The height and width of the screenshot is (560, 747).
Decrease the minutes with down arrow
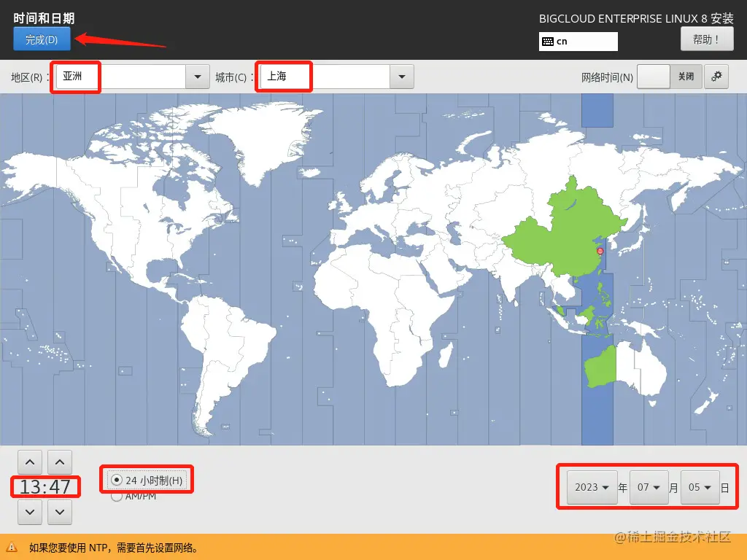point(60,512)
